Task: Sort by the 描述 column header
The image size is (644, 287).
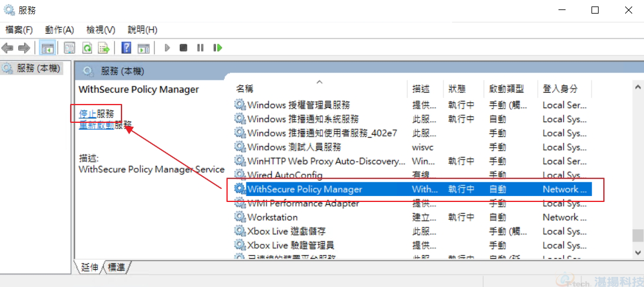Action: click(426, 89)
